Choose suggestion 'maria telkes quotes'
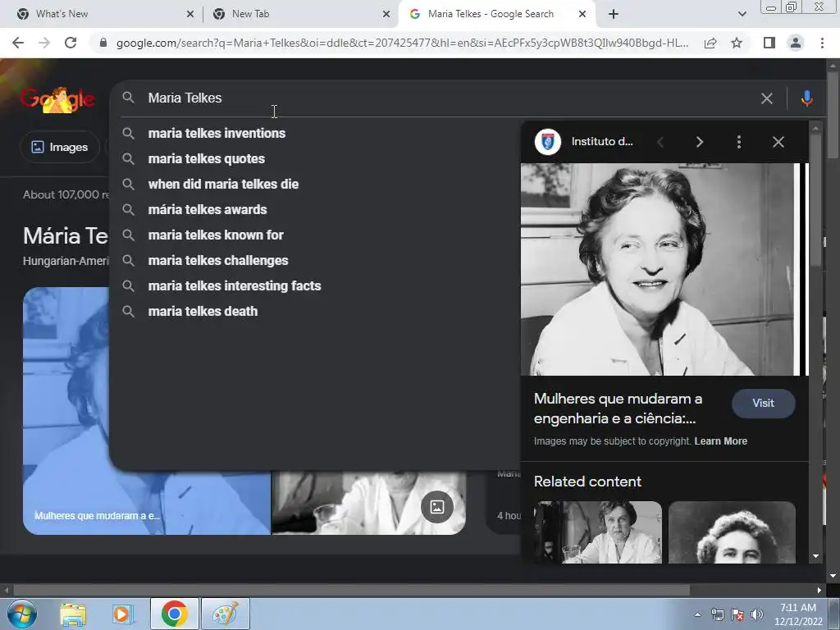 tap(206, 158)
